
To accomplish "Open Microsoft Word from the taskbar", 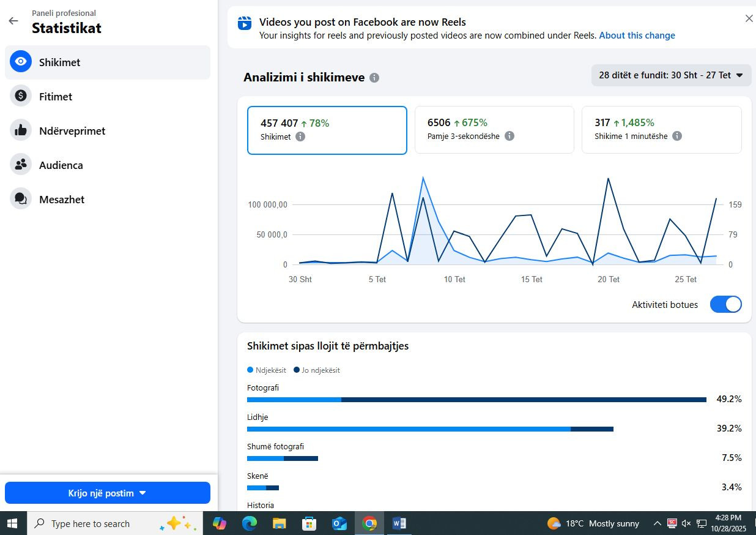I will tap(399, 523).
